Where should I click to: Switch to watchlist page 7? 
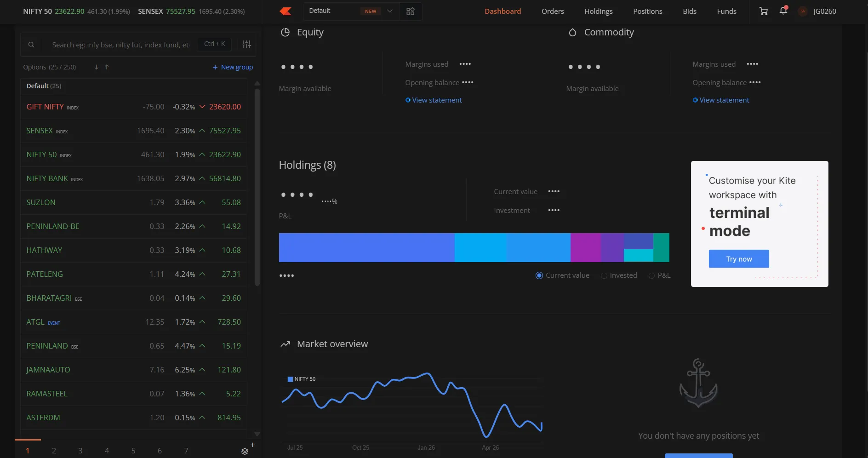pos(186,451)
